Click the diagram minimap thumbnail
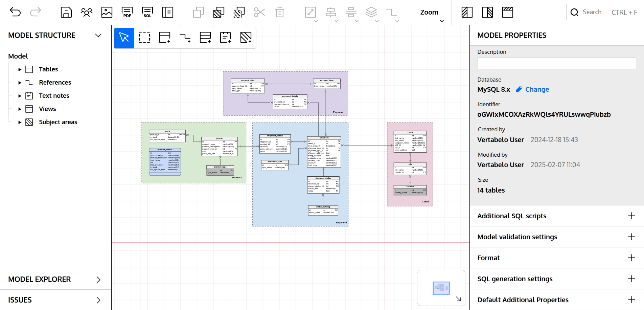644x310 pixels. (441, 288)
